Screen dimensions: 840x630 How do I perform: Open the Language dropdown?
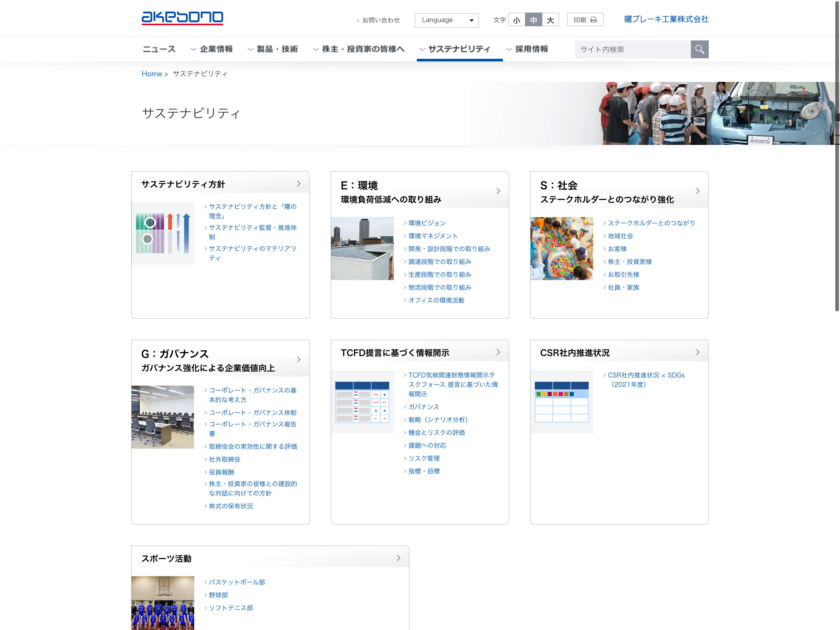[446, 20]
